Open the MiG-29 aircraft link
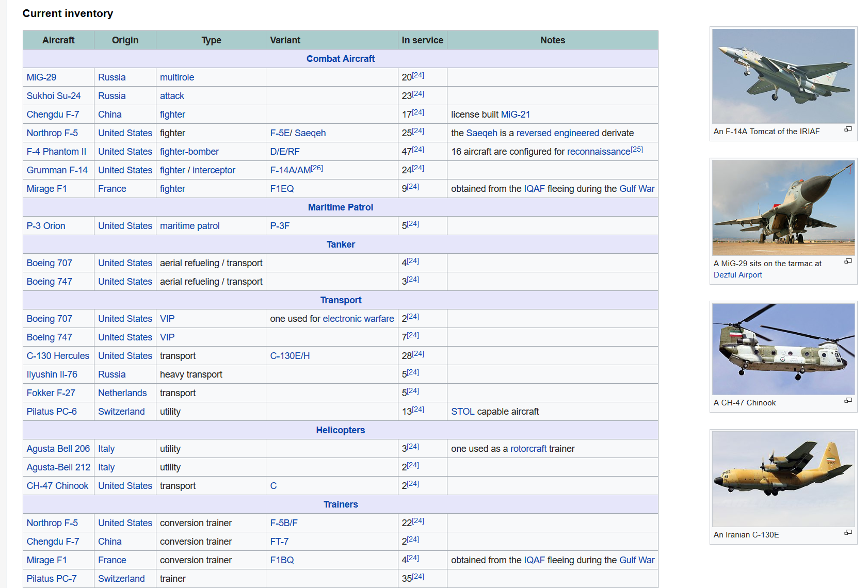Viewport: 868px width, 588px height. [41, 77]
